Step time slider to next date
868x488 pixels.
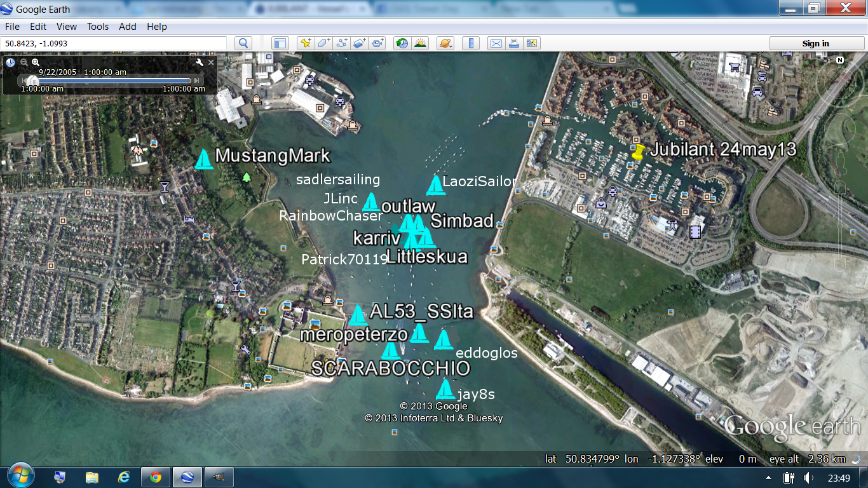click(196, 81)
